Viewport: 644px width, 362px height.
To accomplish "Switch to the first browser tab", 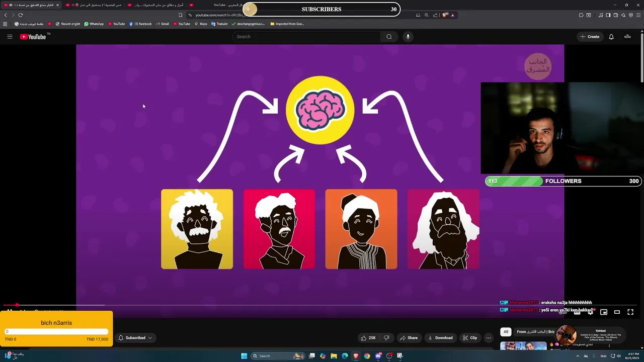I will pos(30,5).
